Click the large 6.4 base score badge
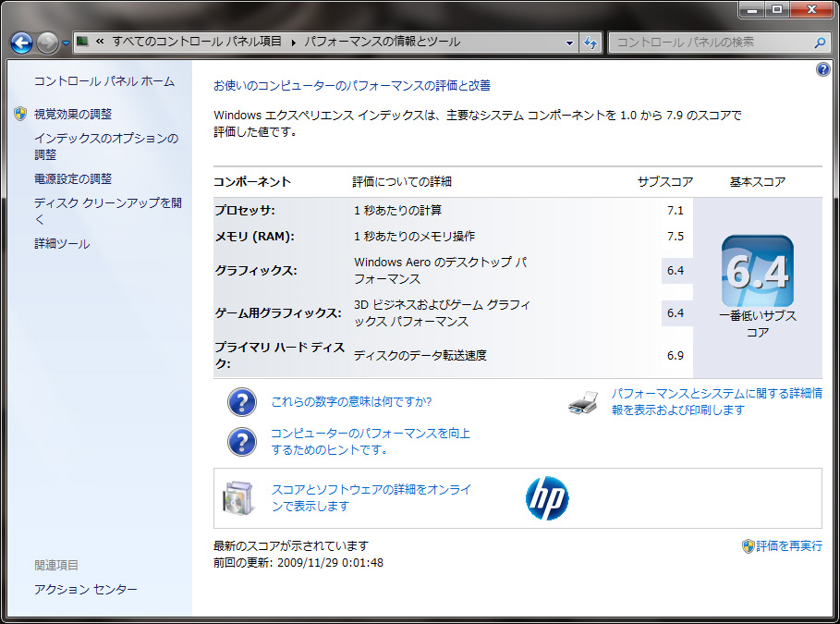 (758, 271)
